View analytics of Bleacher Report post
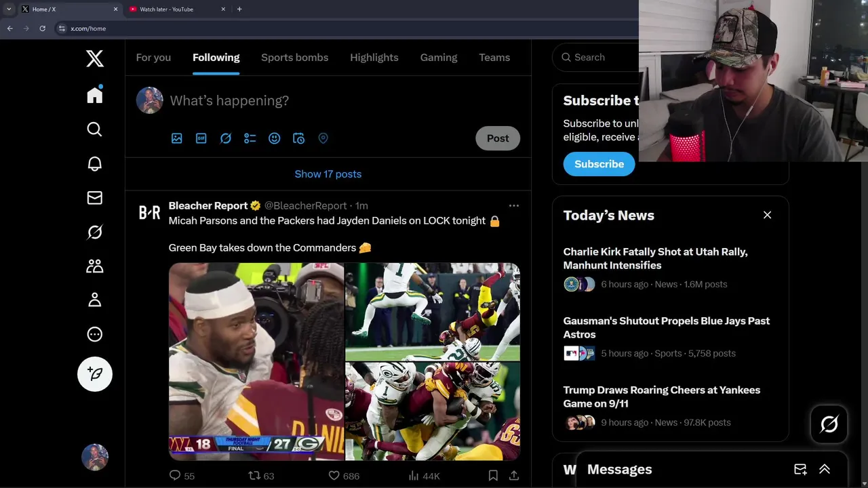Screen dimensions: 868x488 pyautogui.click(x=425, y=476)
